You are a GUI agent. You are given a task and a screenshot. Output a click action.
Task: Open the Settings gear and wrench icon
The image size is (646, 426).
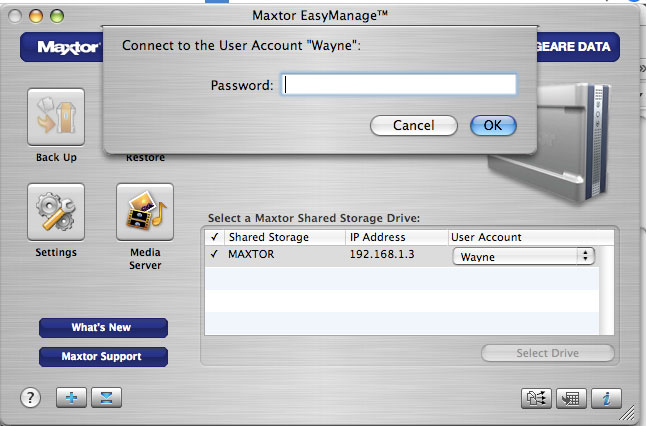[56, 212]
